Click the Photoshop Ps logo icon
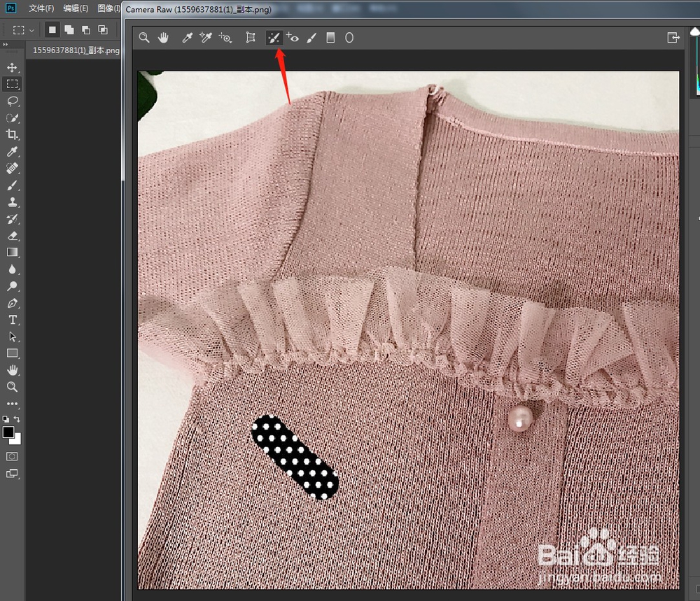This screenshot has height=601, width=700. pos(10,8)
